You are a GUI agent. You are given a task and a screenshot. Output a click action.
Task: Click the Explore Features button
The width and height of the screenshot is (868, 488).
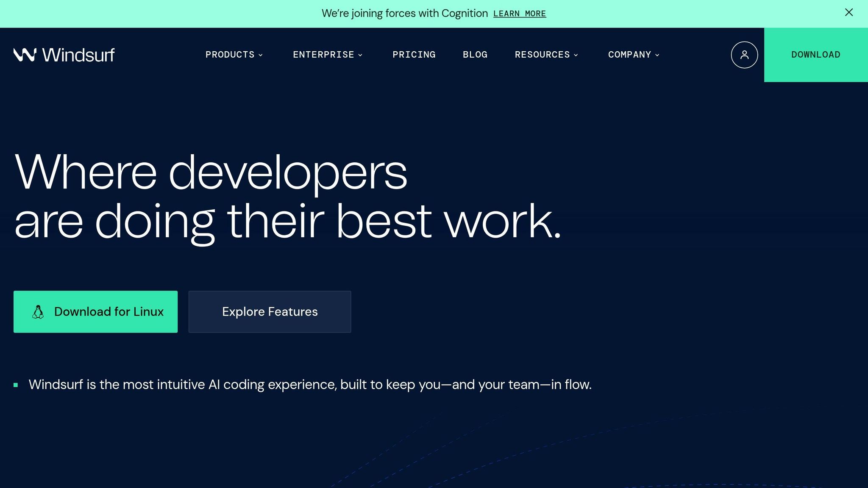coord(270,312)
